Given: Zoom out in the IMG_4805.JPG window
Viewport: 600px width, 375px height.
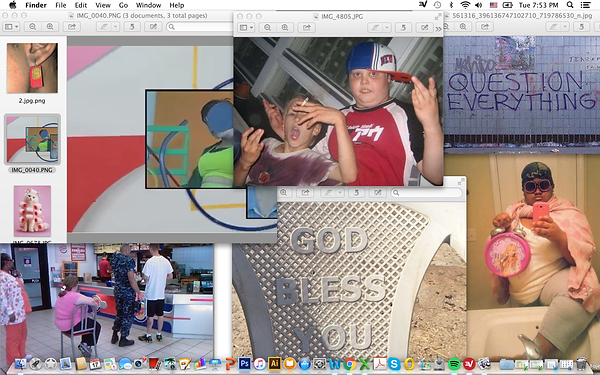Looking at the screenshot, I should [x=267, y=28].
